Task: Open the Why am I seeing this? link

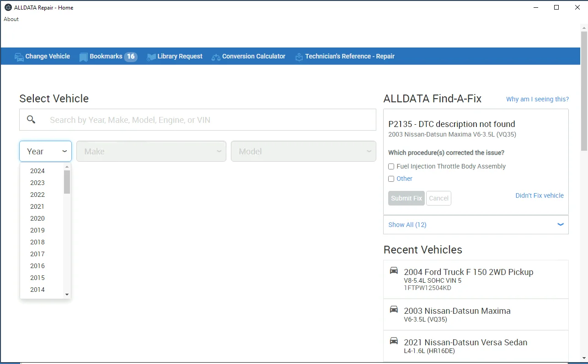Action: (x=538, y=99)
